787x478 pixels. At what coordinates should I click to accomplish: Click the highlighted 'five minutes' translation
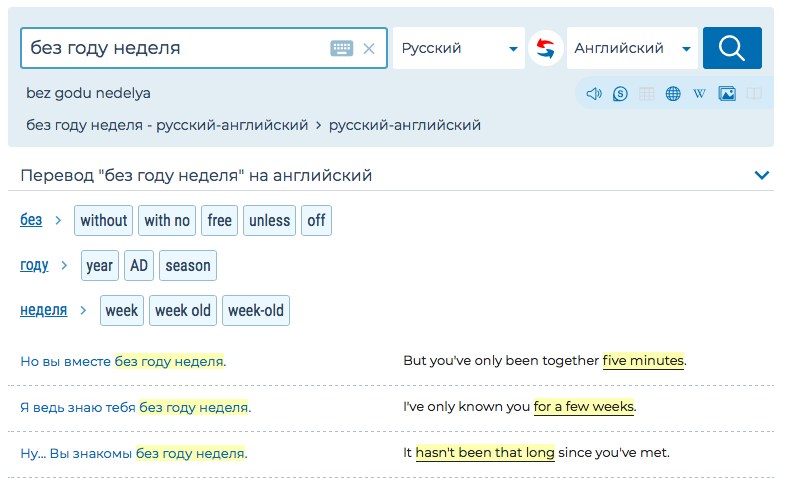coord(643,361)
